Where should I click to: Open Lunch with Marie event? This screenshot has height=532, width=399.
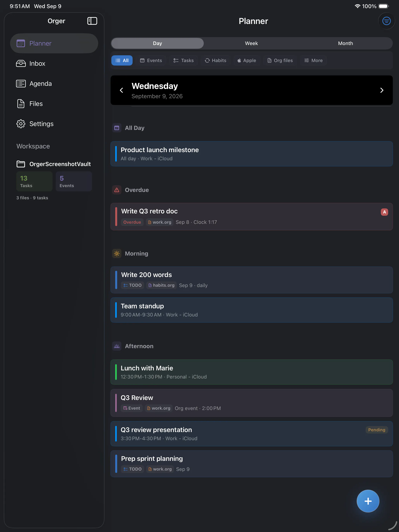click(252, 372)
